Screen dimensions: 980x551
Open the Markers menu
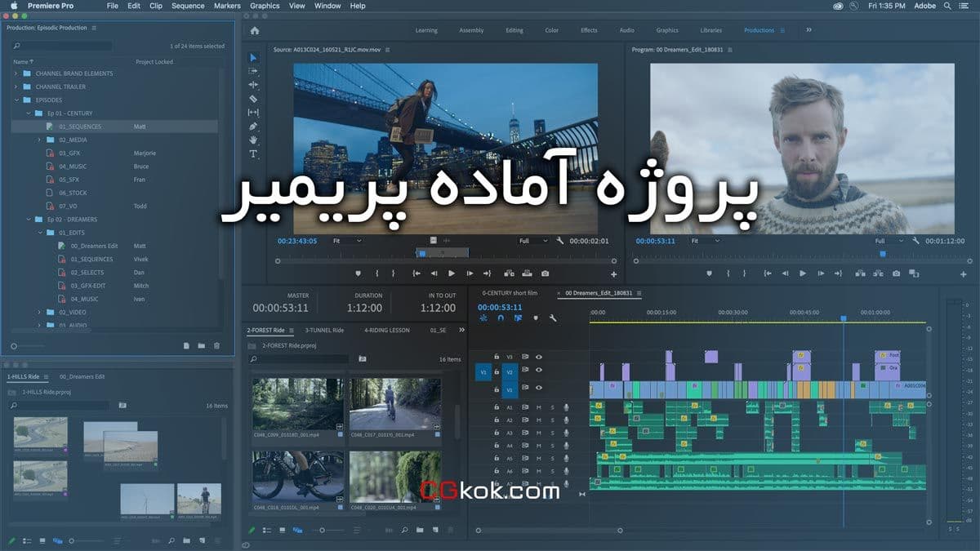coord(227,6)
